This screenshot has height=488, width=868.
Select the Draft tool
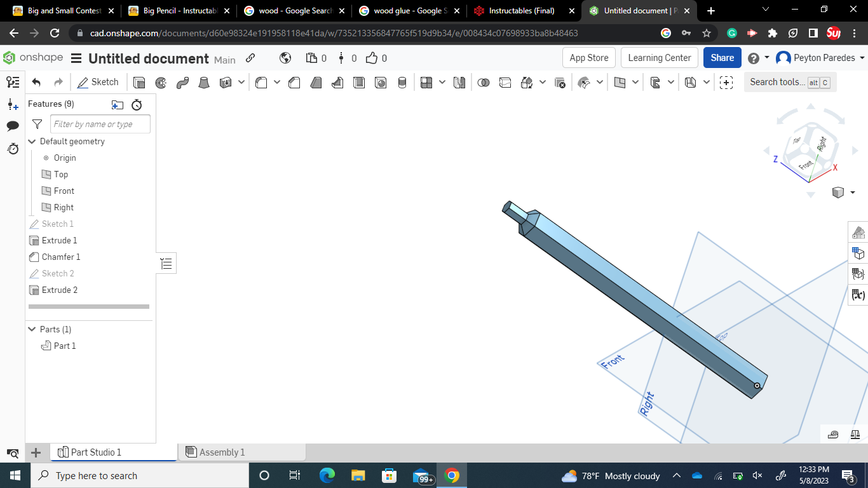(316, 82)
